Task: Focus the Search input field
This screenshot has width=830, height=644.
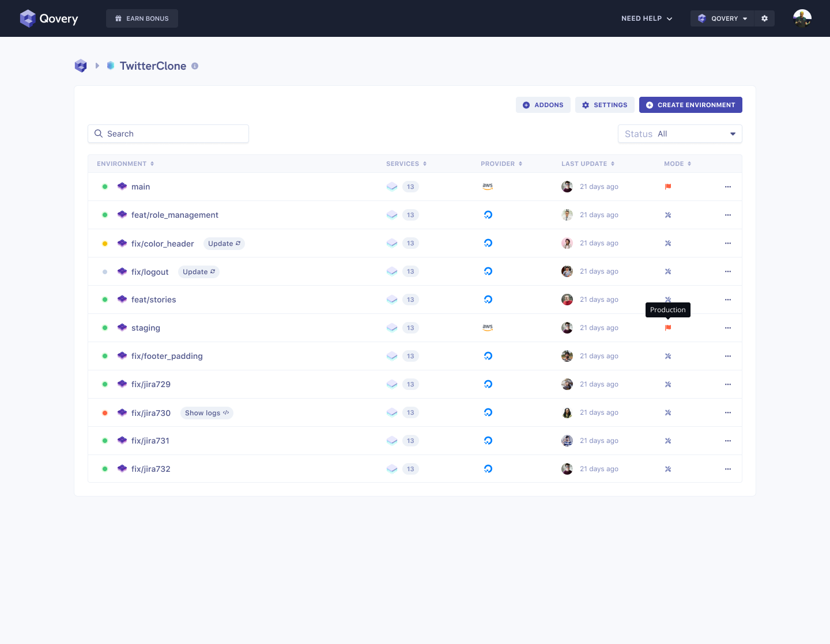Action: tap(168, 134)
